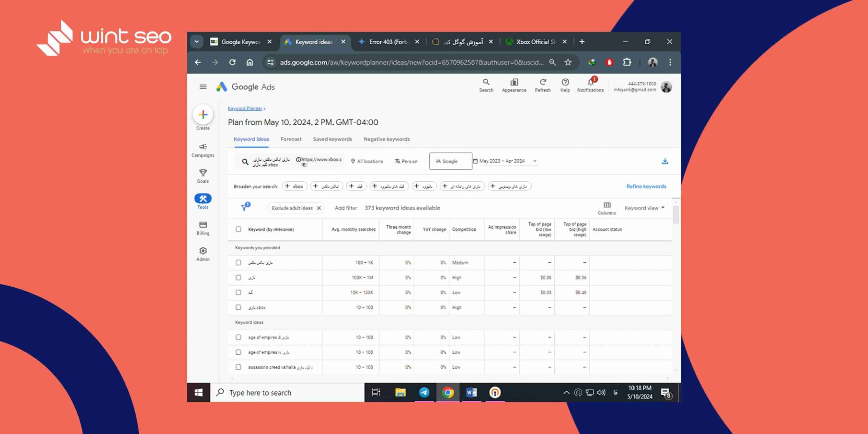Switch to the Negative keywords tab
868x434 pixels.
tap(387, 139)
